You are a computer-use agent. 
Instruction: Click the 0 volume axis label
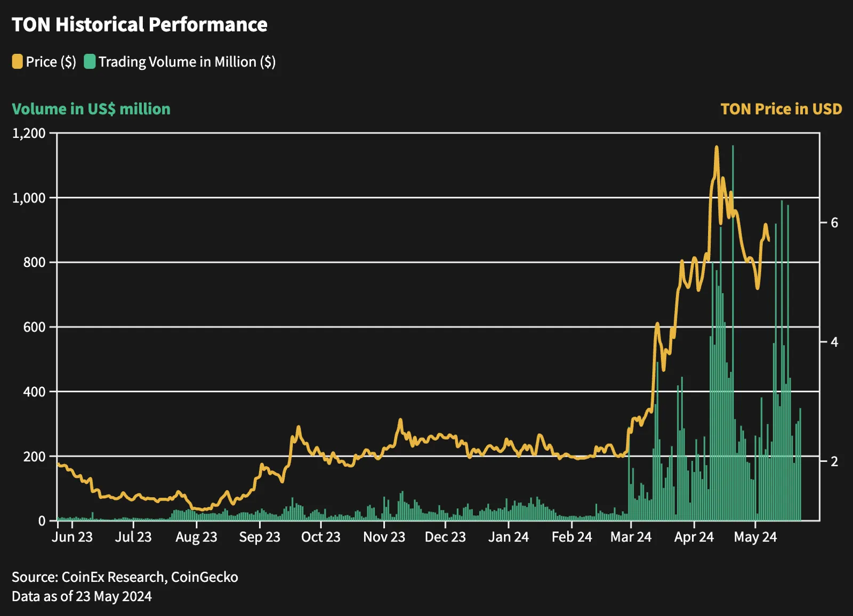42,521
